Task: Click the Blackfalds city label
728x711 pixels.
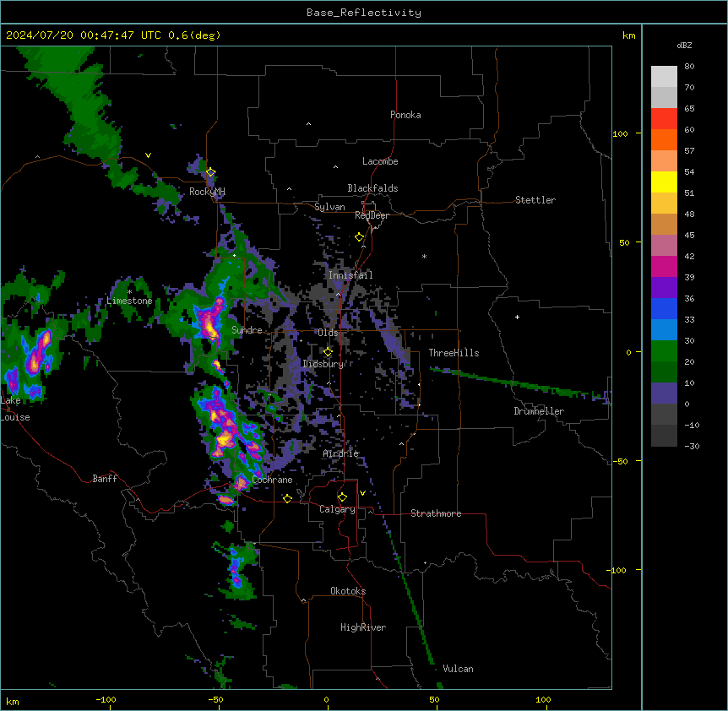Action: pyautogui.click(x=372, y=188)
